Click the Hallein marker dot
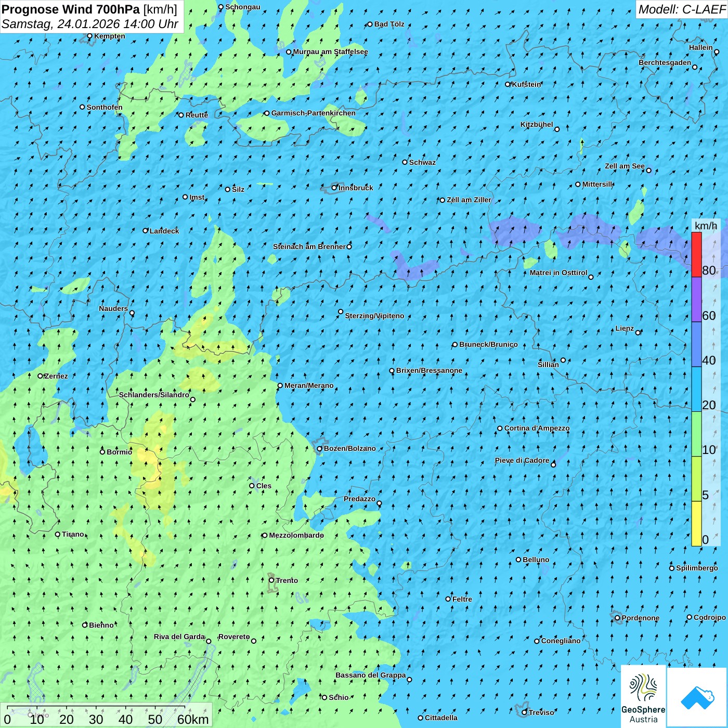This screenshot has width=728, height=728. pyautogui.click(x=717, y=51)
